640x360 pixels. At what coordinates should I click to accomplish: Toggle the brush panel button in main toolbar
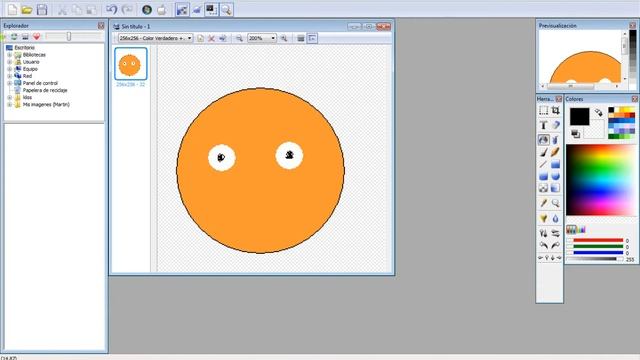click(197, 9)
